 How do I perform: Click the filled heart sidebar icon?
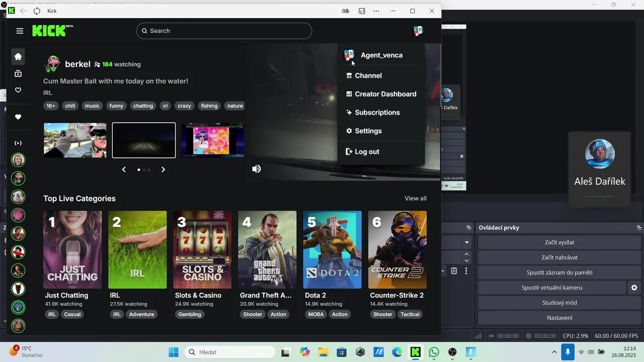pyautogui.click(x=18, y=117)
